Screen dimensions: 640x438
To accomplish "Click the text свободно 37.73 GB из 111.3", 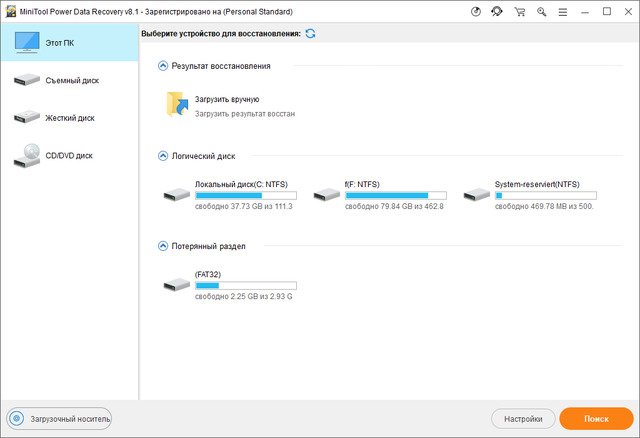I will tap(244, 207).
